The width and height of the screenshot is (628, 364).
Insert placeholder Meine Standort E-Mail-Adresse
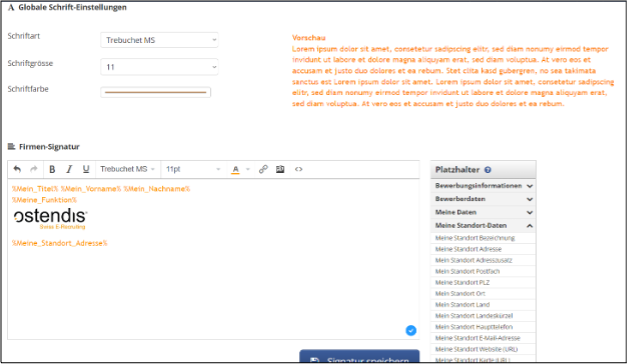click(483, 338)
